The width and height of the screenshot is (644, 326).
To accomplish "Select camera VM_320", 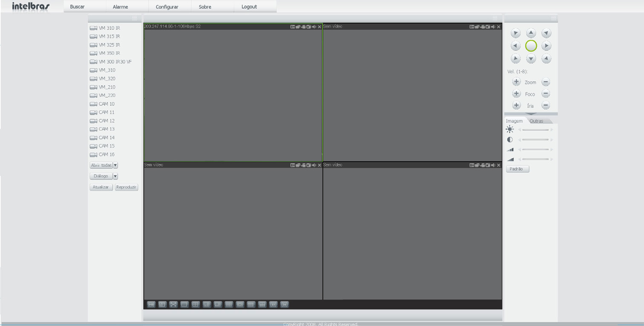I will (x=103, y=78).
